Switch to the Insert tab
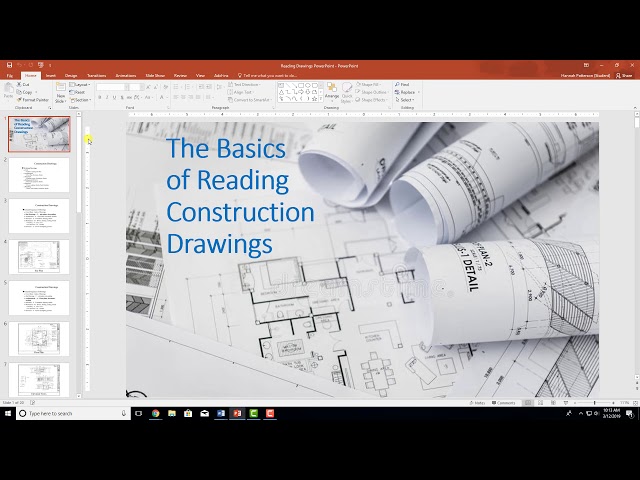 pos(51,76)
